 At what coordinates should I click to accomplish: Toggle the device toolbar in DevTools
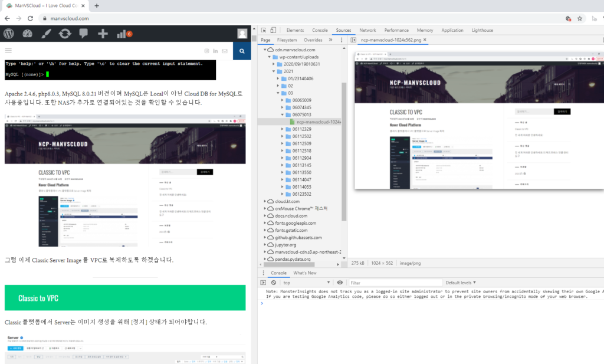[274, 30]
